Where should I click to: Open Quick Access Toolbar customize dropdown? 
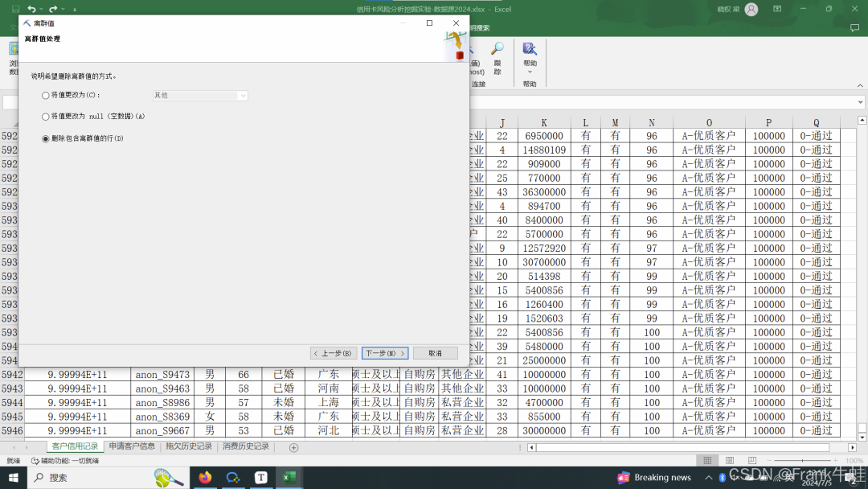(75, 10)
